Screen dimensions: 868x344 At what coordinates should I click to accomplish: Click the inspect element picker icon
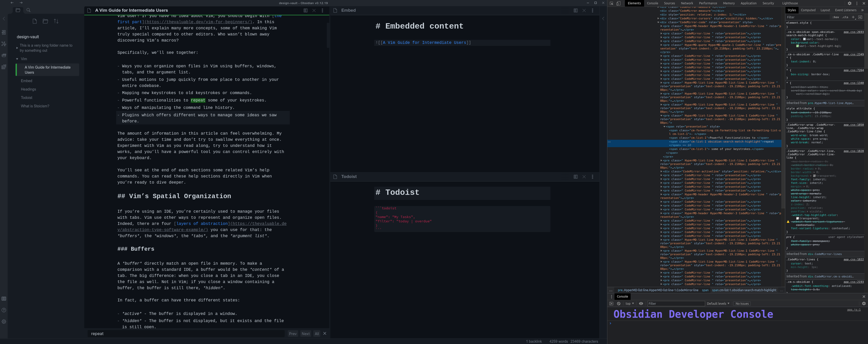(x=612, y=3)
